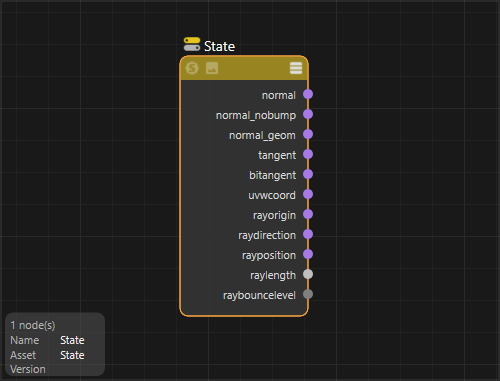Click the Asset value State in info panel

(72, 355)
